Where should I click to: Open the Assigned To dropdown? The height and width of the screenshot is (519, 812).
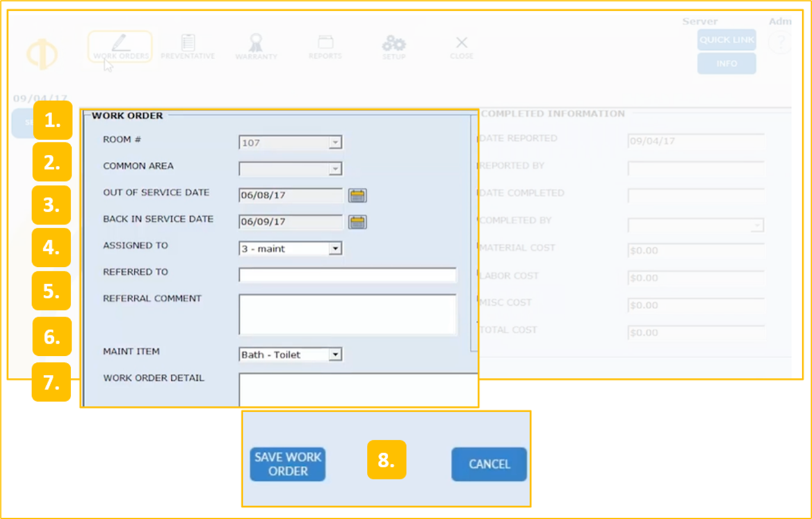(335, 249)
